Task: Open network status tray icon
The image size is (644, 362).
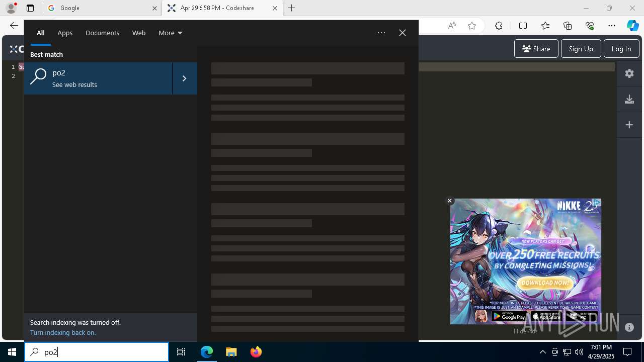Action: coord(567,352)
